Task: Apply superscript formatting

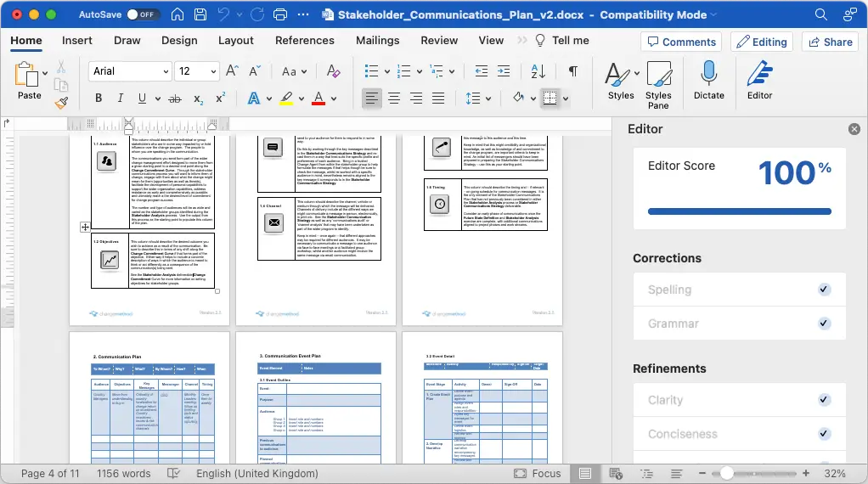Action: click(x=220, y=98)
